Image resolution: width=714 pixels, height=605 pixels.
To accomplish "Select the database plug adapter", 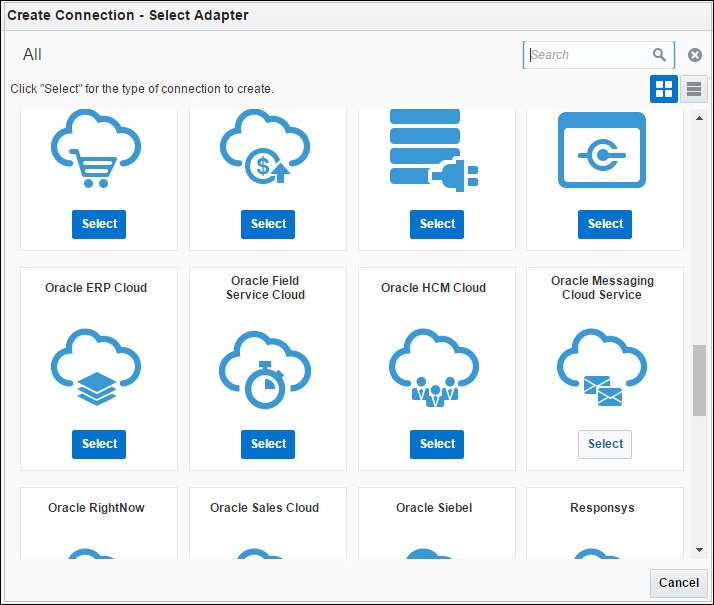I will point(437,224).
